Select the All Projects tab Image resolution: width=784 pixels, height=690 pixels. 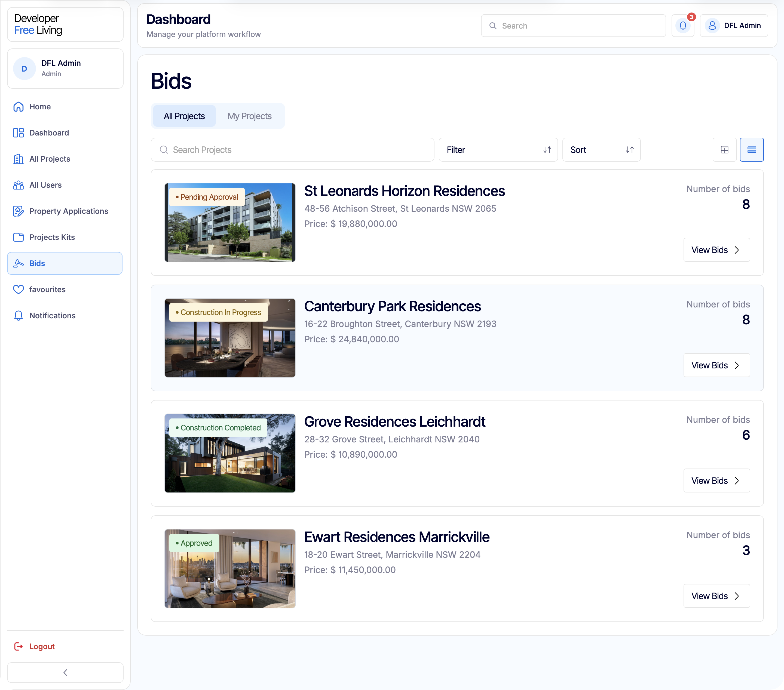click(184, 116)
